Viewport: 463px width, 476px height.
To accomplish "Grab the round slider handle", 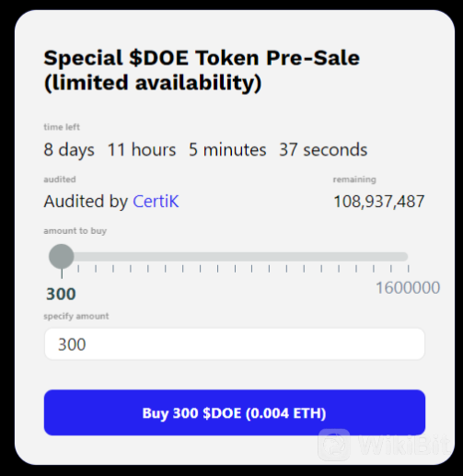I will click(62, 257).
